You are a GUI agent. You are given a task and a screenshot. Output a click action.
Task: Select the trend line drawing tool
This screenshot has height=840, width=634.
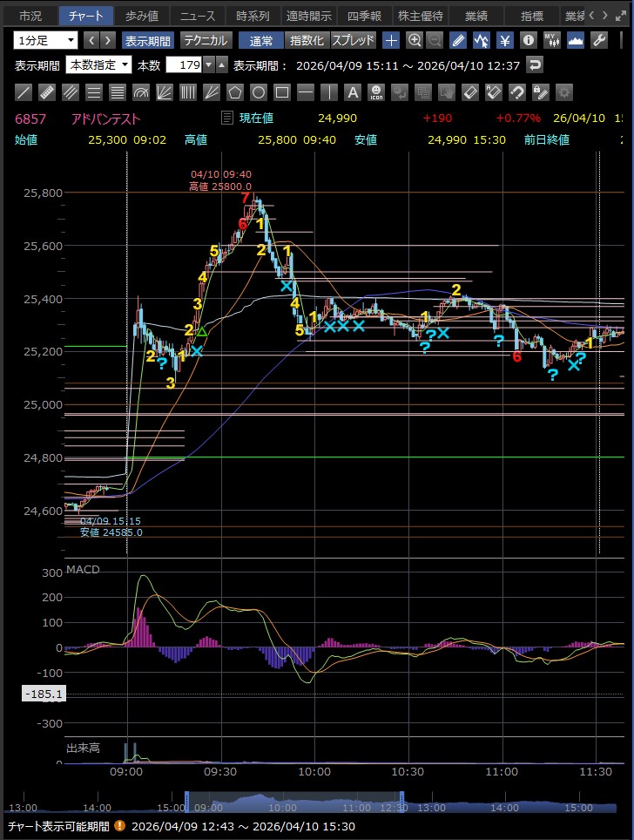click(24, 92)
